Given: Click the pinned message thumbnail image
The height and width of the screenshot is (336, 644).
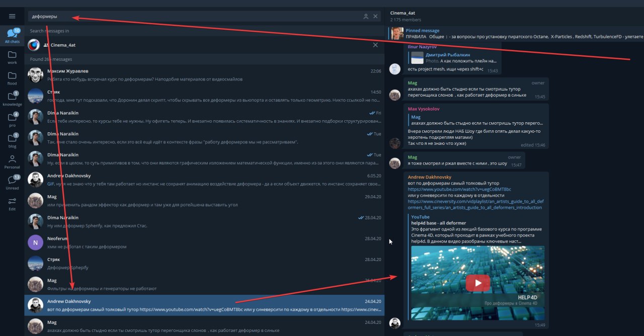Looking at the screenshot, I should (x=397, y=34).
